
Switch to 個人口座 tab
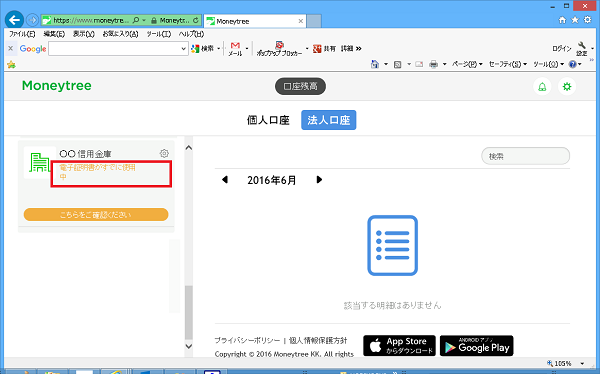pos(268,120)
